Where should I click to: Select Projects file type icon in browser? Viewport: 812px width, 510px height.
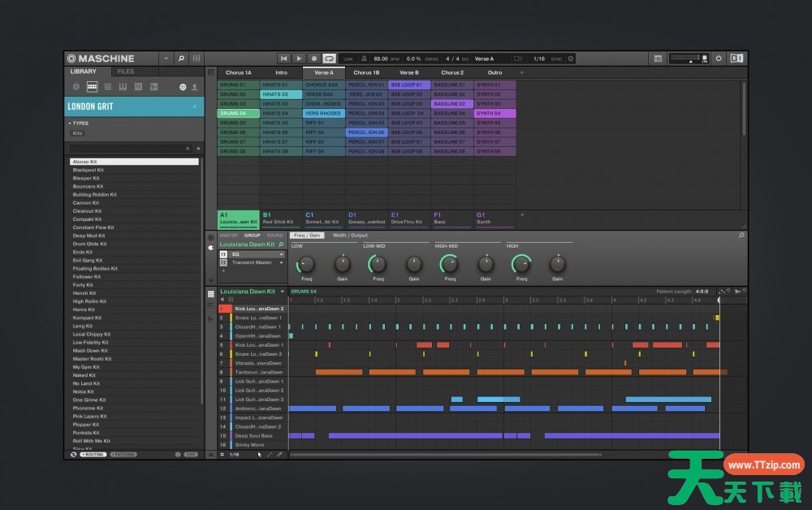[x=76, y=87]
